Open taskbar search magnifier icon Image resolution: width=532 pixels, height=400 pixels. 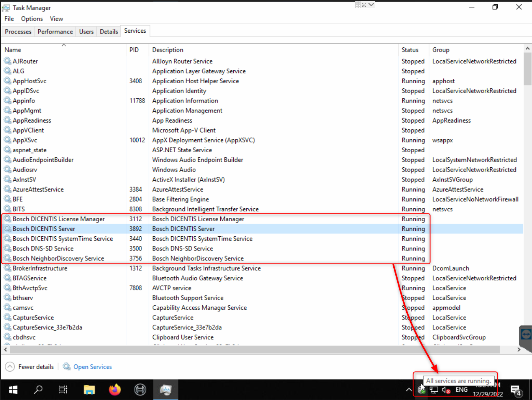point(38,390)
